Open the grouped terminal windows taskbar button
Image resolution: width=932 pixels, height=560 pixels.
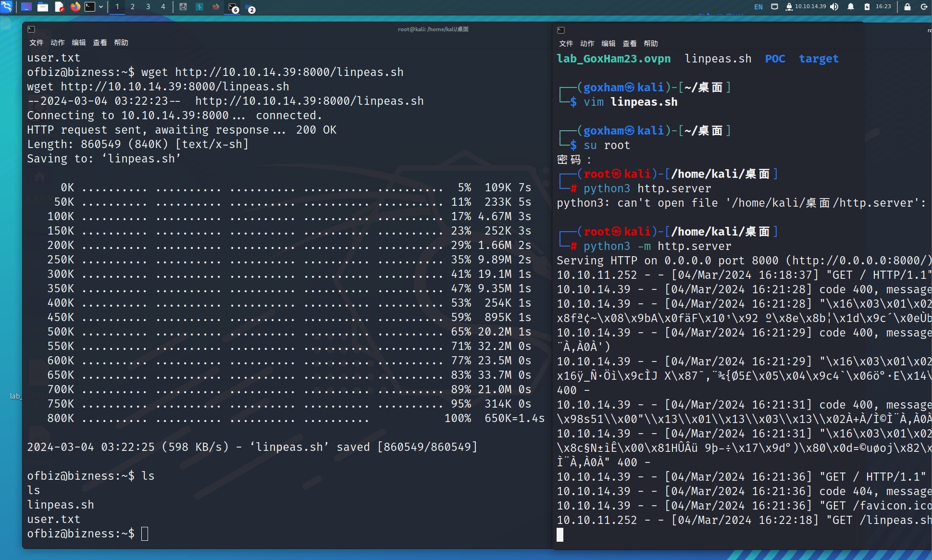(233, 7)
